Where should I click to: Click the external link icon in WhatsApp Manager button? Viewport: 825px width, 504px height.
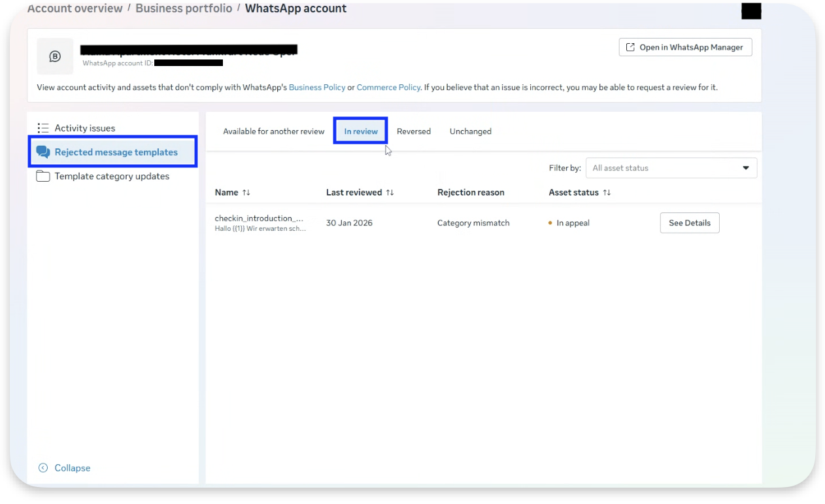(x=630, y=47)
